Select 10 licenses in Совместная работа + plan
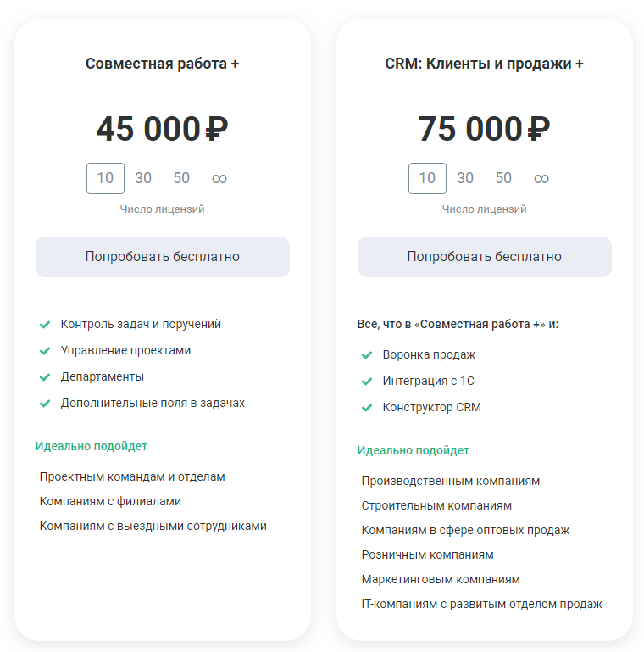The width and height of the screenshot is (644, 652). (x=105, y=178)
